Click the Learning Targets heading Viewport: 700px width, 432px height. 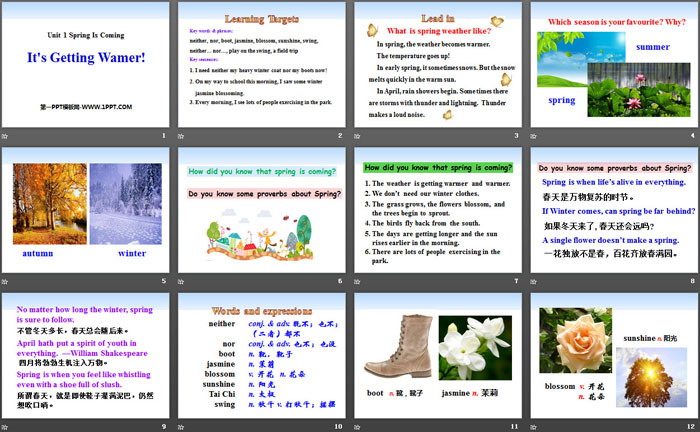tap(262, 19)
